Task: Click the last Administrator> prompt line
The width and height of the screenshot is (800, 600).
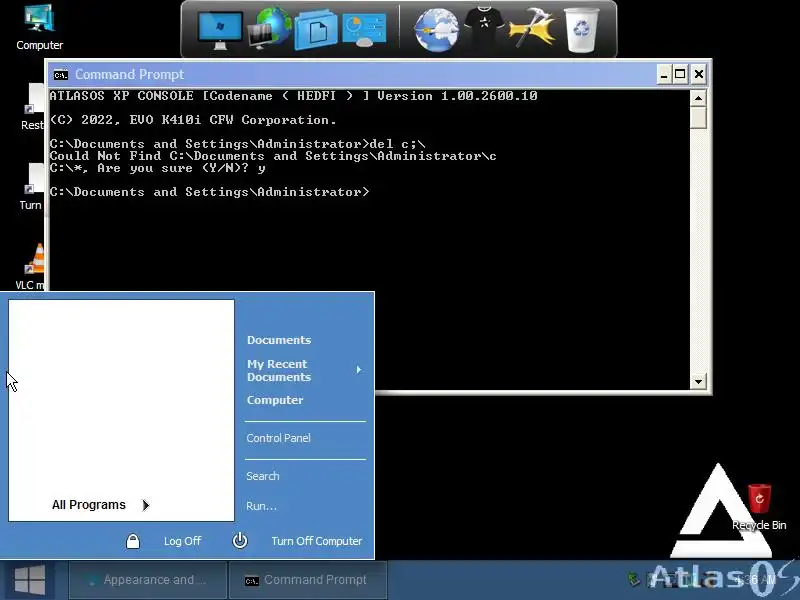Action: pyautogui.click(x=209, y=192)
